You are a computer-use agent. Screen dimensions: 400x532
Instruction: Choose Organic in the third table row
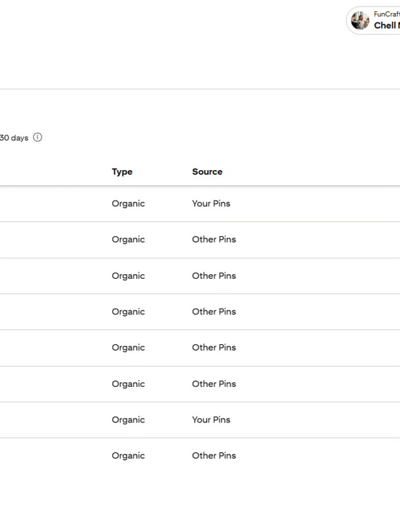click(129, 276)
